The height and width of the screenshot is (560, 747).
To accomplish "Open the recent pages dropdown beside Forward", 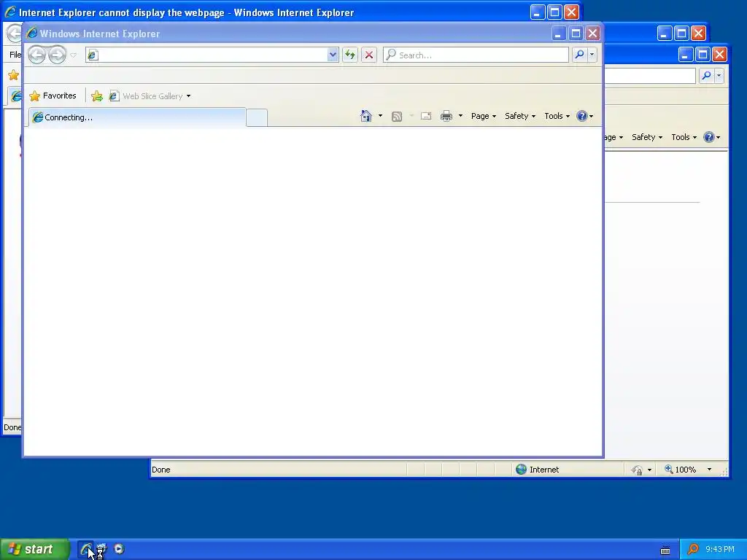I will coord(74,55).
